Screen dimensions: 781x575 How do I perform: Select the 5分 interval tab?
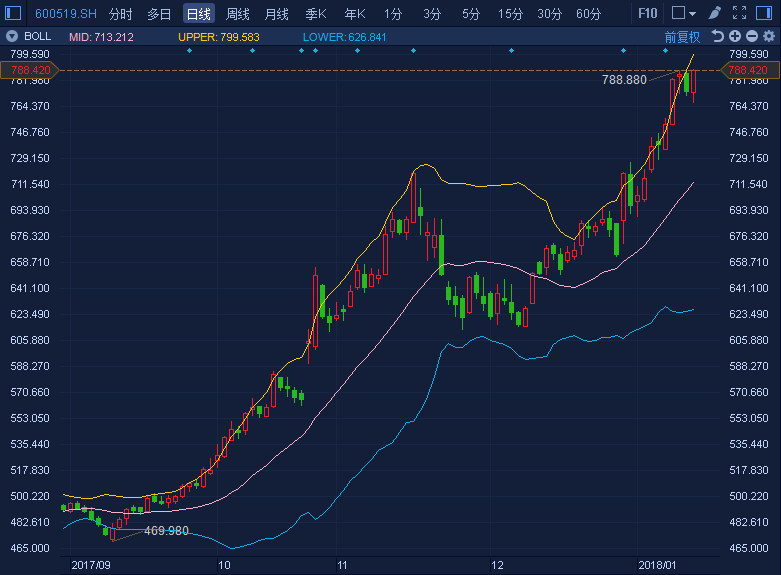[x=471, y=14]
